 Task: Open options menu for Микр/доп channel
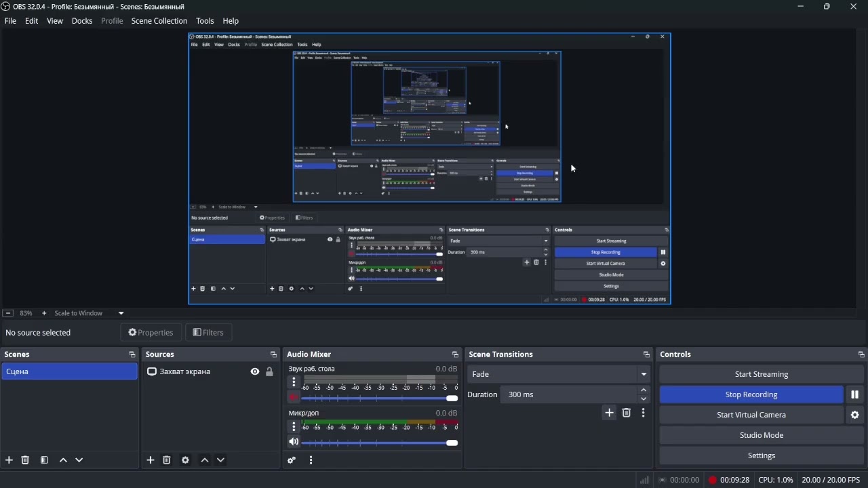[x=294, y=427]
